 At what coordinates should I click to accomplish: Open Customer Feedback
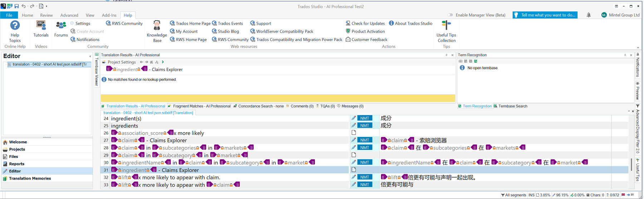366,39
